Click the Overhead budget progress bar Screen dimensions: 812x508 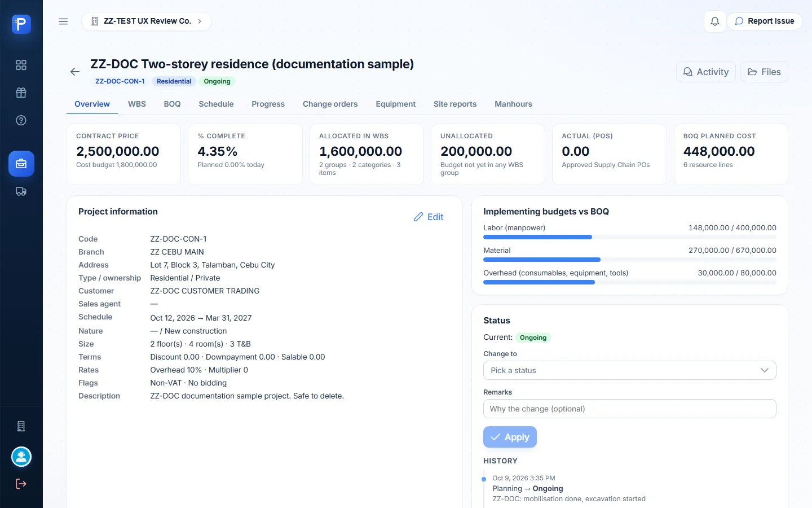(630, 282)
